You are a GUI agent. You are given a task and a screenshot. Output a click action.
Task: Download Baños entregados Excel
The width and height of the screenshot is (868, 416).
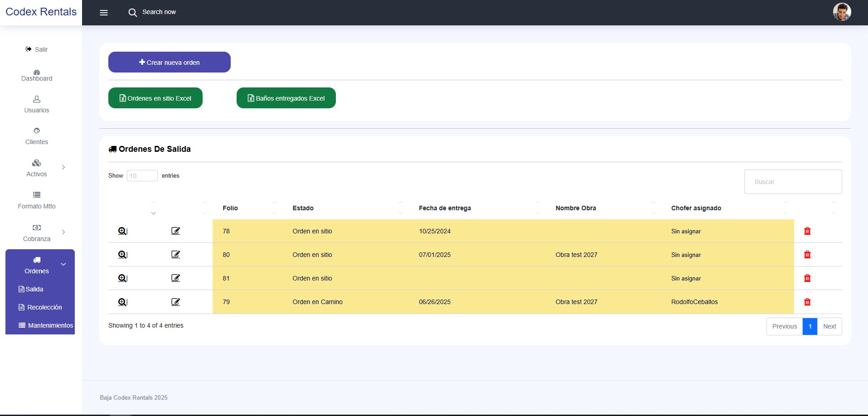tap(286, 98)
